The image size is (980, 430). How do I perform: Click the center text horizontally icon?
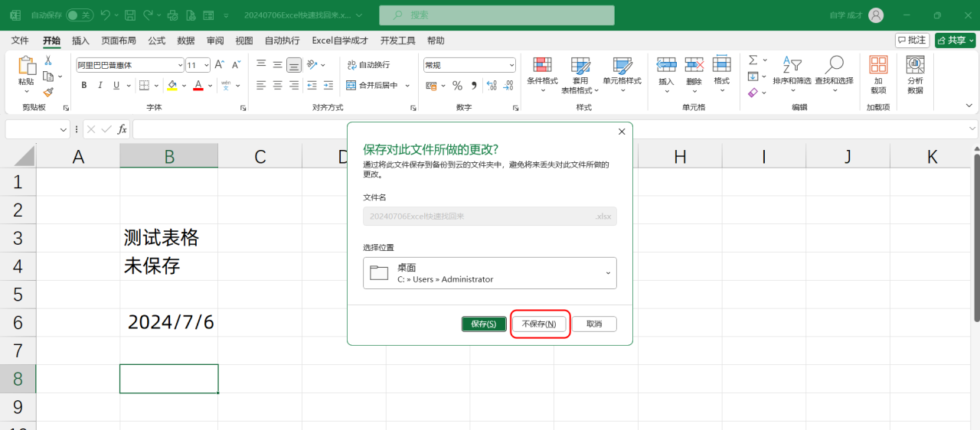(277, 85)
